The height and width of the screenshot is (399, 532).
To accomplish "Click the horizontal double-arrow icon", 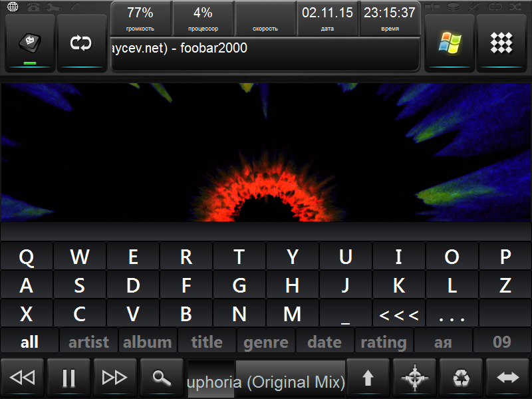I will click(x=507, y=378).
